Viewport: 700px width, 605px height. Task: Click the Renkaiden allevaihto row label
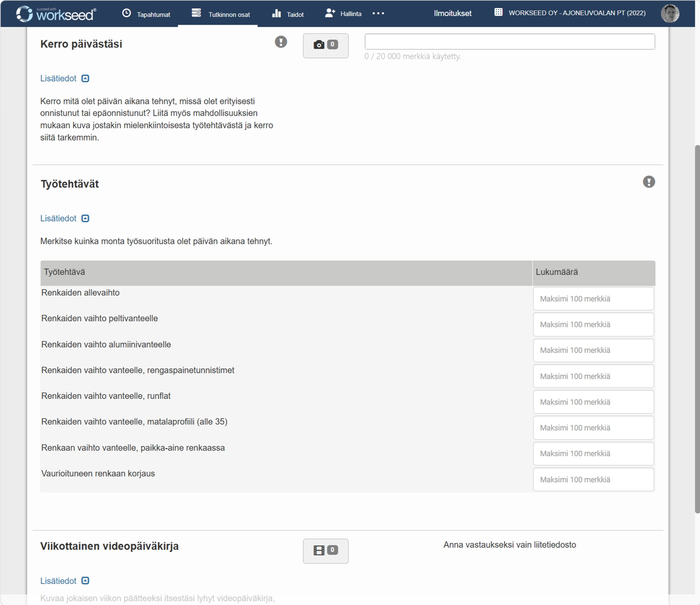point(80,293)
